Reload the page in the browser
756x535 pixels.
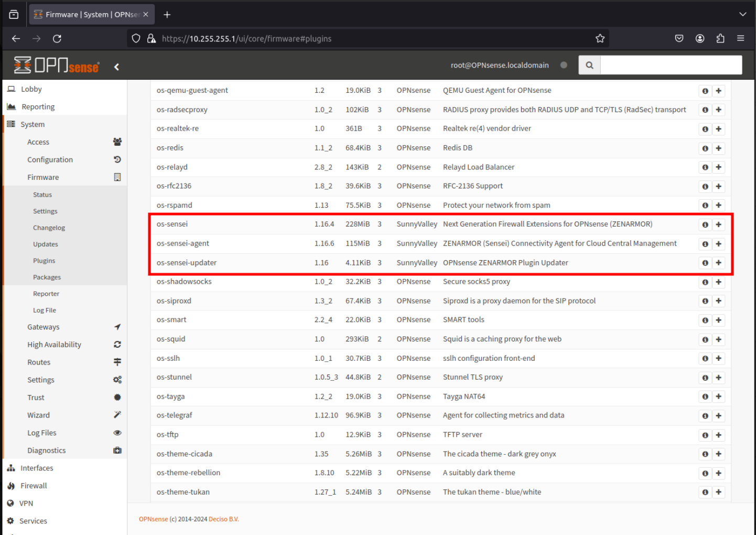[x=57, y=38]
